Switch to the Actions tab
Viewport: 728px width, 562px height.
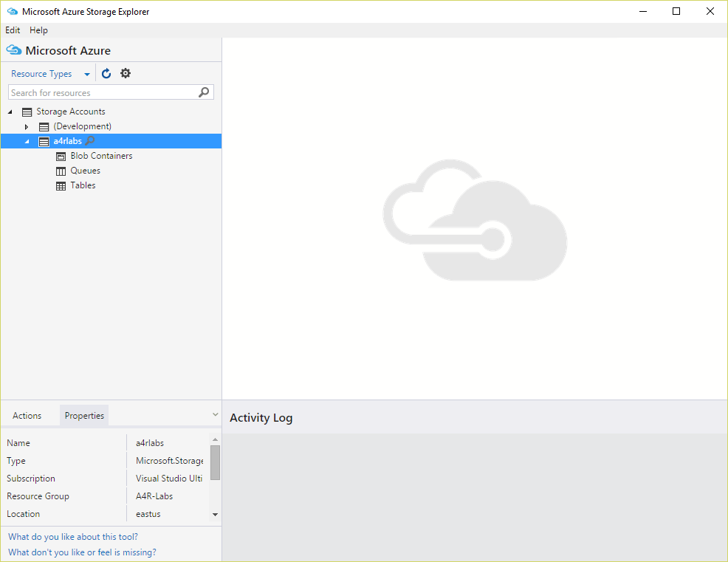point(27,416)
